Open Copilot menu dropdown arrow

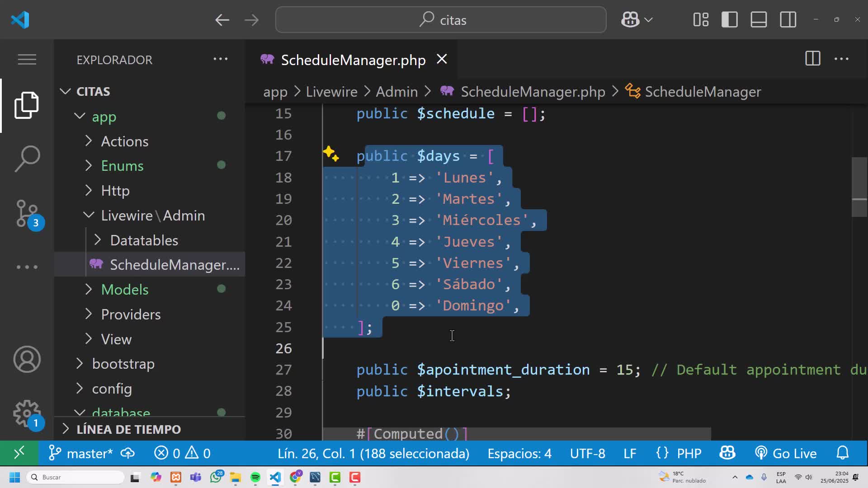[649, 20]
